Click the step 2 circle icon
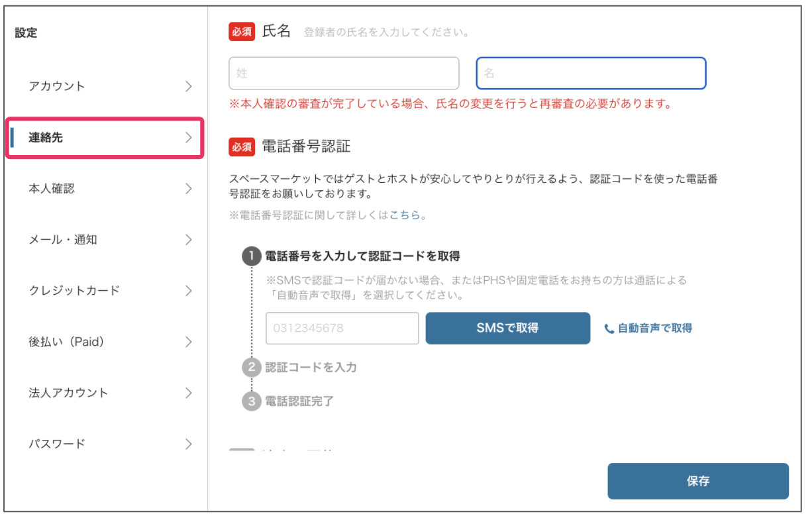The width and height of the screenshot is (812, 518). 251,367
